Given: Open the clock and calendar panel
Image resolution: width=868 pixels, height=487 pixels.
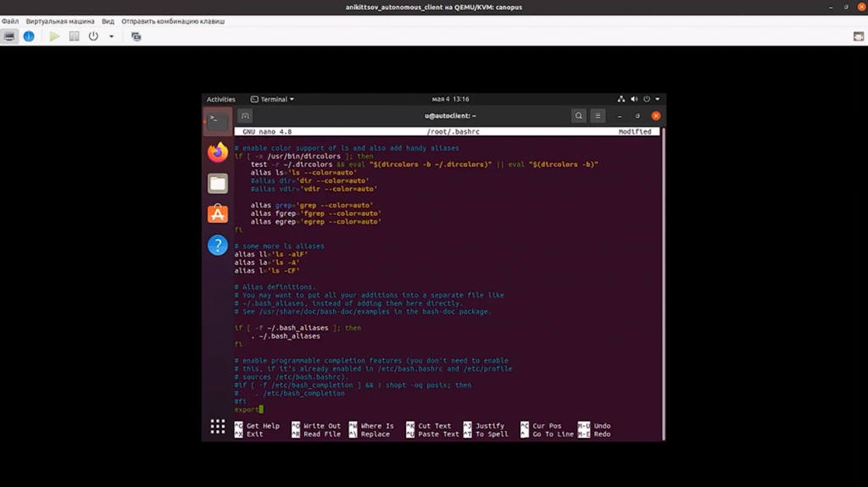Looking at the screenshot, I should [450, 99].
